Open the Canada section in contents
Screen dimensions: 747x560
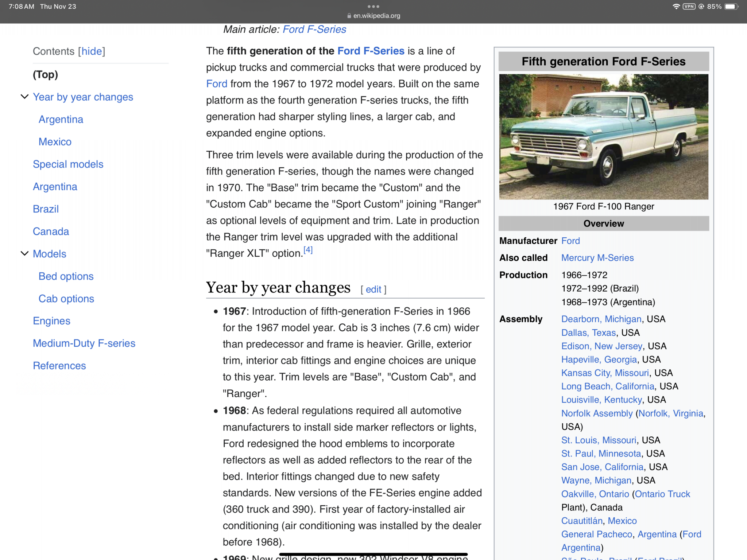pyautogui.click(x=51, y=231)
